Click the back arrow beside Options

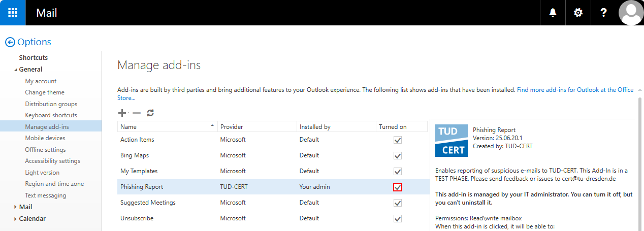click(x=10, y=42)
